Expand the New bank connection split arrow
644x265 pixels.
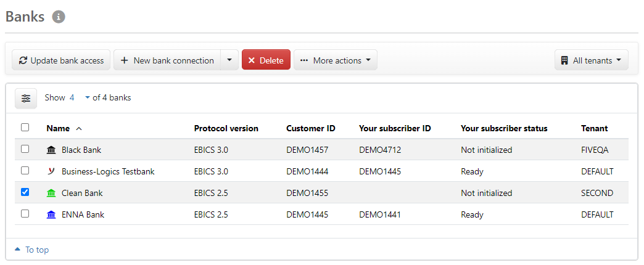[229, 60]
